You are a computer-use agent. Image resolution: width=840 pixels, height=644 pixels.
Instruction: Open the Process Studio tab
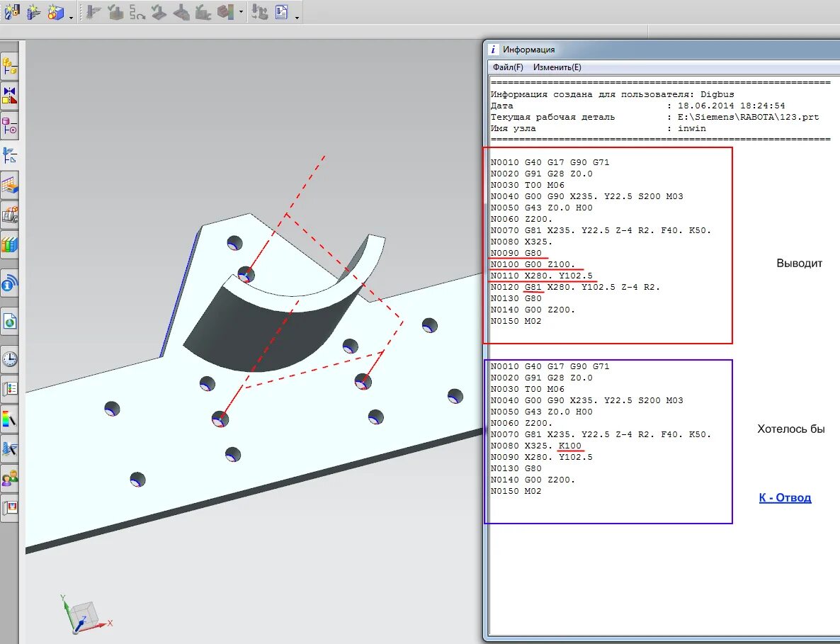pyautogui.click(x=10, y=388)
